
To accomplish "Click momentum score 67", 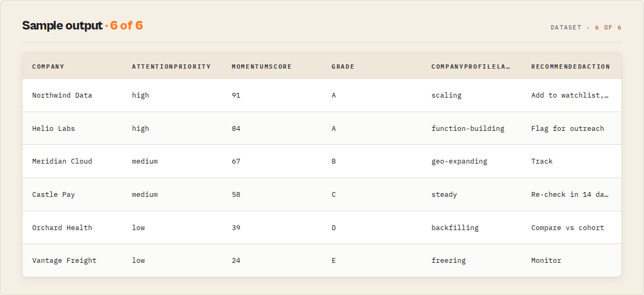I will 236,161.
